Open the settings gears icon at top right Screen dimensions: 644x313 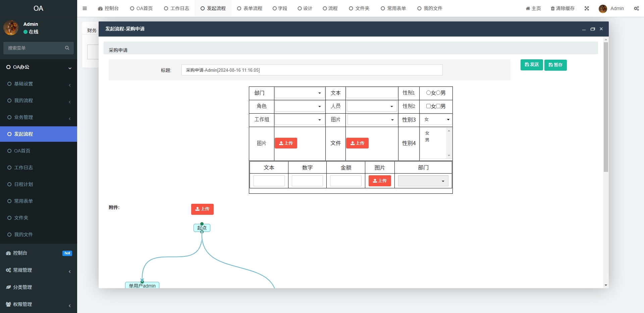[x=636, y=8]
